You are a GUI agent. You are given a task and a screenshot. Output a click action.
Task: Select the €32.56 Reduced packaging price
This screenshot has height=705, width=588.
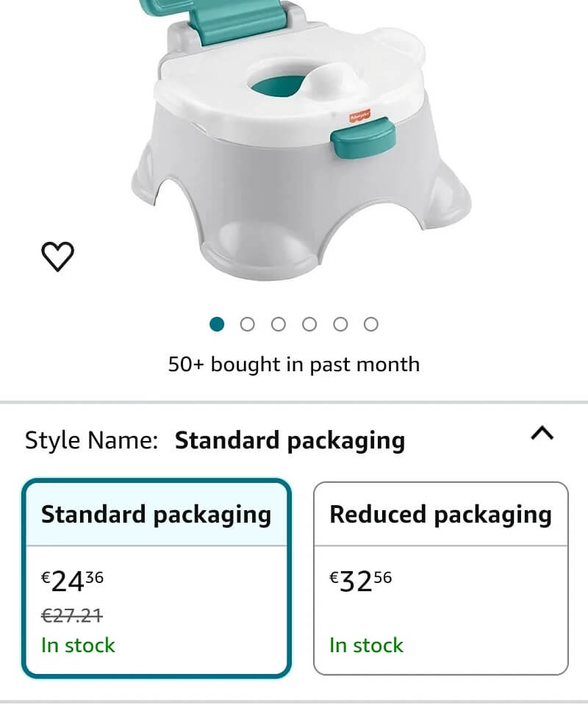tap(361, 581)
